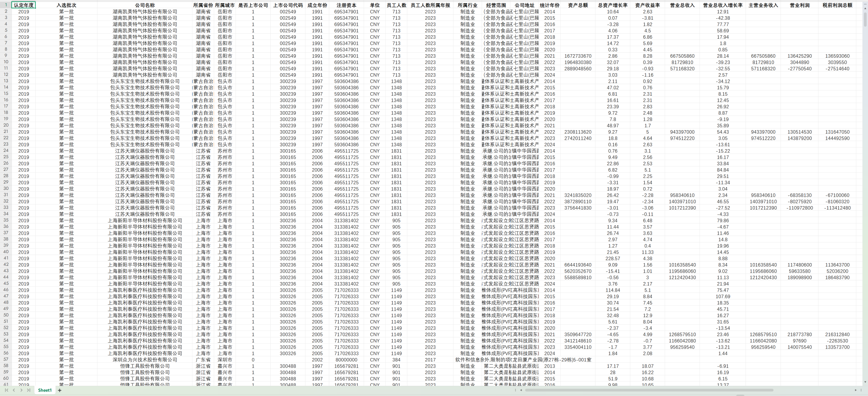Select the 资产总额 header cell
868x396 pixels.
click(578, 5)
